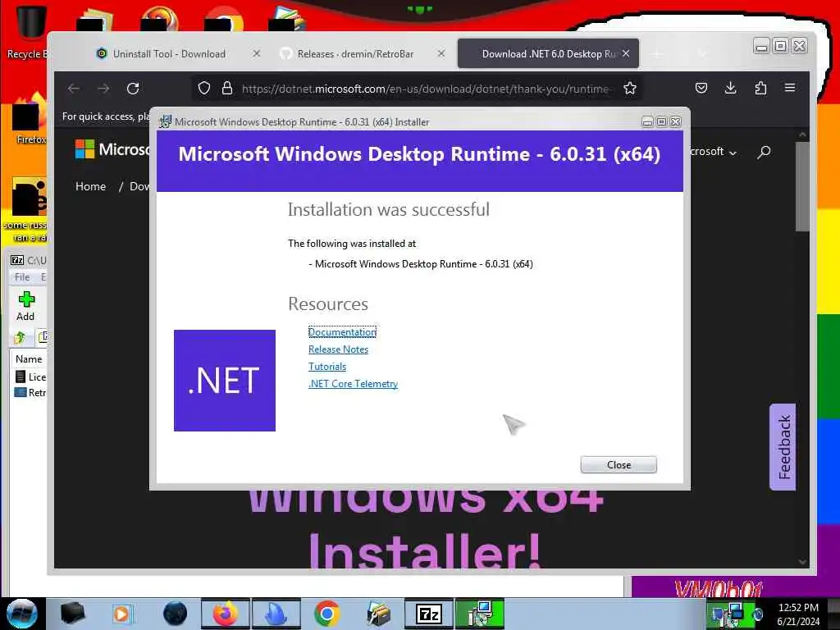Click the Windows Start orb
The height and width of the screenshot is (630, 840).
click(x=21, y=614)
